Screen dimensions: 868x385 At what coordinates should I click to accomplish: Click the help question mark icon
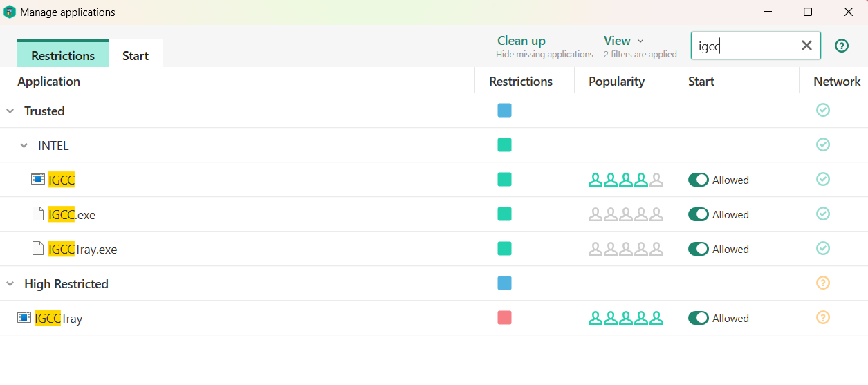tap(841, 46)
